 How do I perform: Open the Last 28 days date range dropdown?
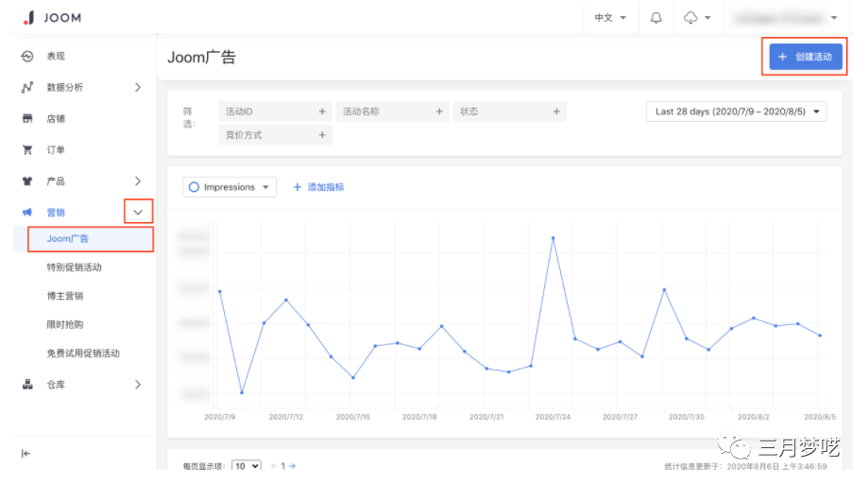coord(737,112)
